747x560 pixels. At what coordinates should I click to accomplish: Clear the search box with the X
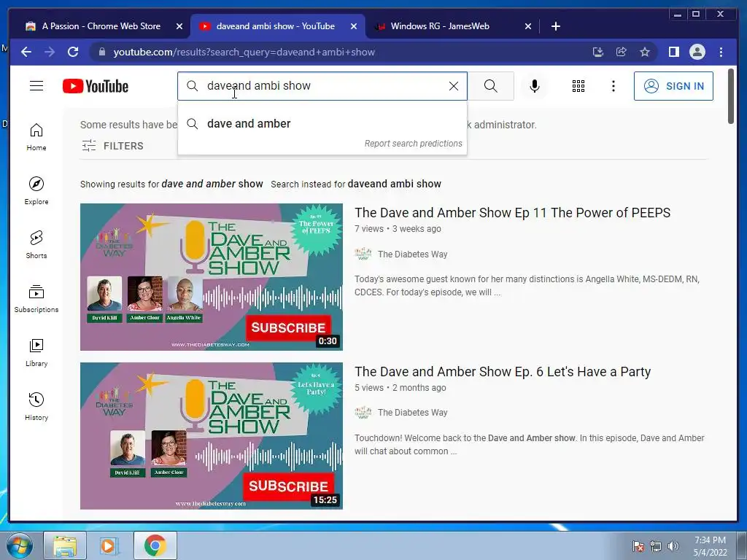pyautogui.click(x=454, y=86)
